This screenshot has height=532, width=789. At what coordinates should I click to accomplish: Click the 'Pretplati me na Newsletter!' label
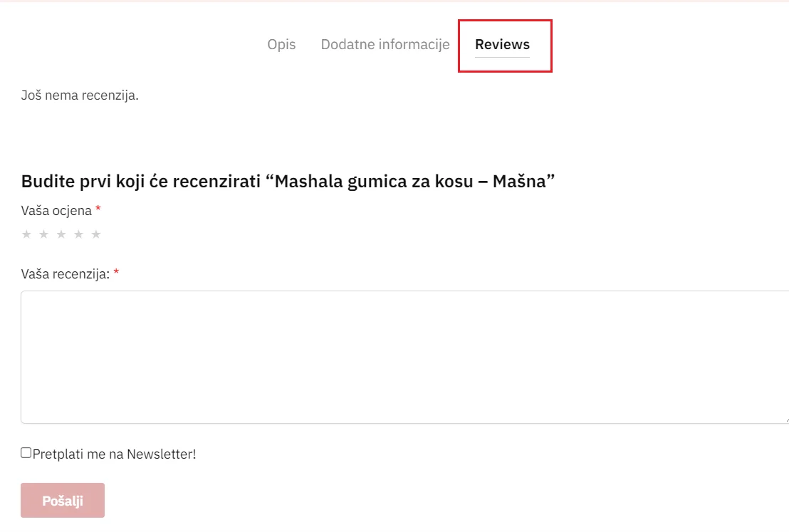click(x=114, y=454)
